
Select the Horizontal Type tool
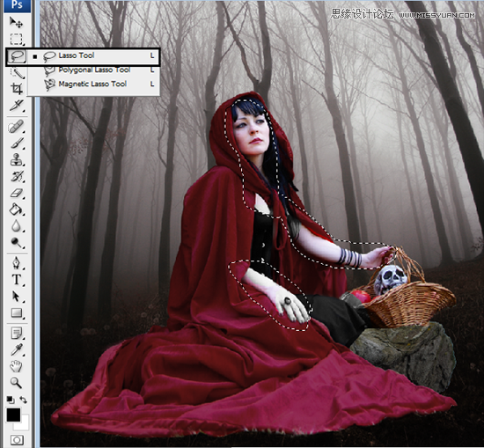[x=17, y=280]
